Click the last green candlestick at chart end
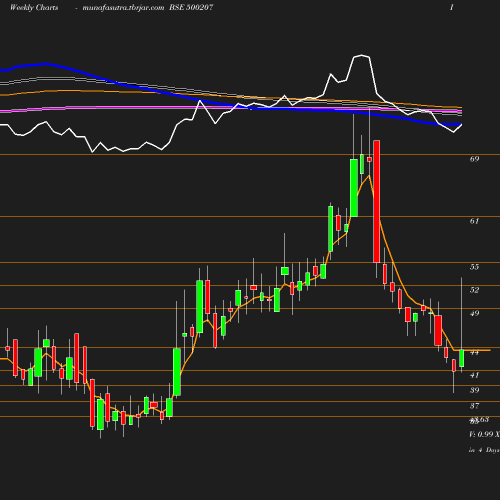 point(462,358)
